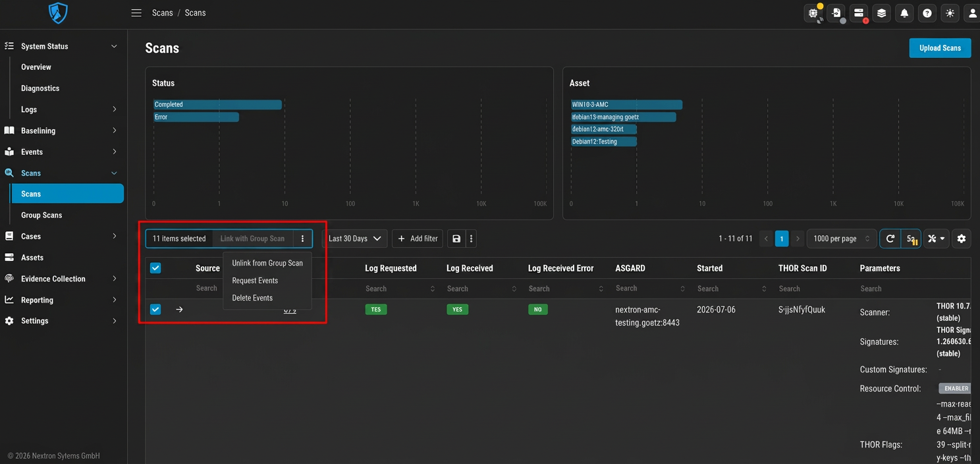Open the layers stack icon in top bar
This screenshot has height=464, width=980.
(882, 13)
